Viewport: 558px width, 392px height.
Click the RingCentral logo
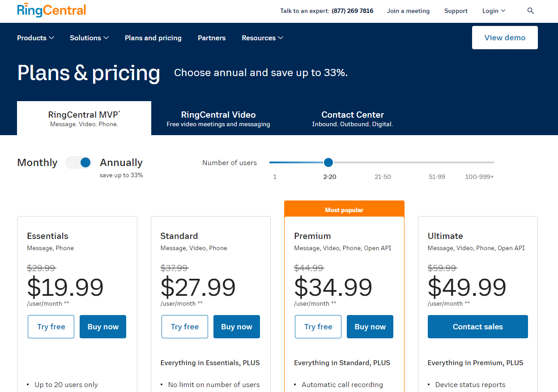[51, 10]
